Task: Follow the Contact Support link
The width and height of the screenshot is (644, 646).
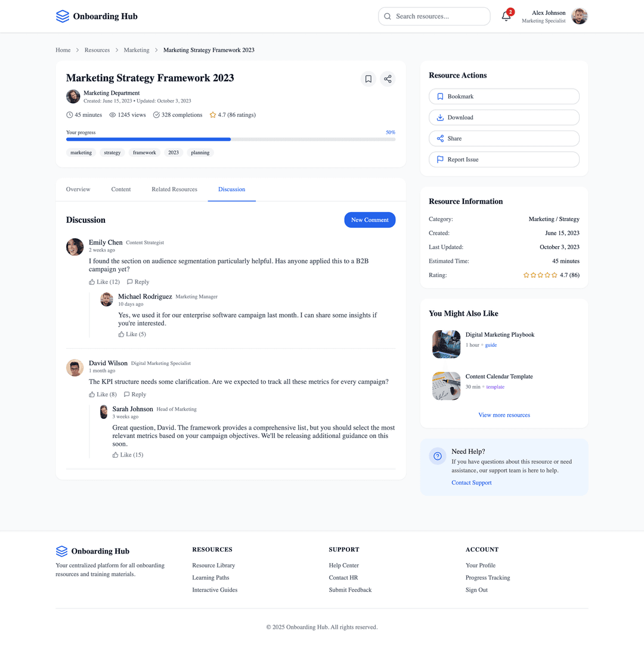Action: (x=471, y=483)
